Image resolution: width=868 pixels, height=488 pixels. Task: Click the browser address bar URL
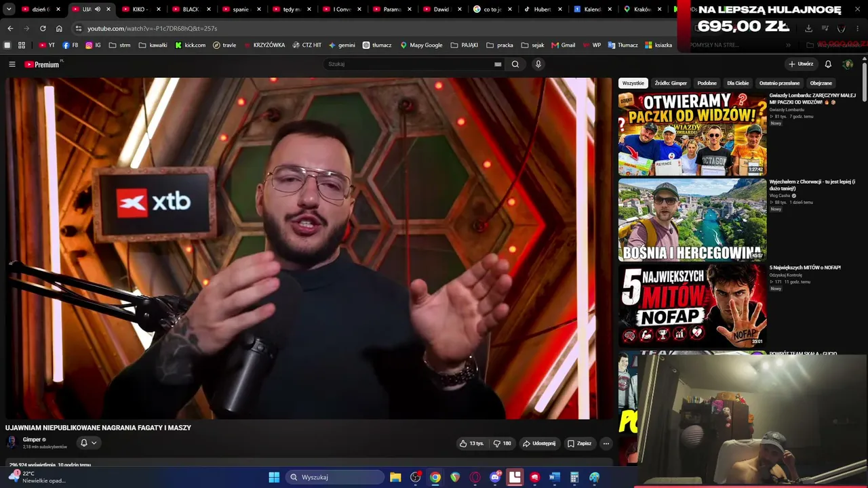coord(152,28)
